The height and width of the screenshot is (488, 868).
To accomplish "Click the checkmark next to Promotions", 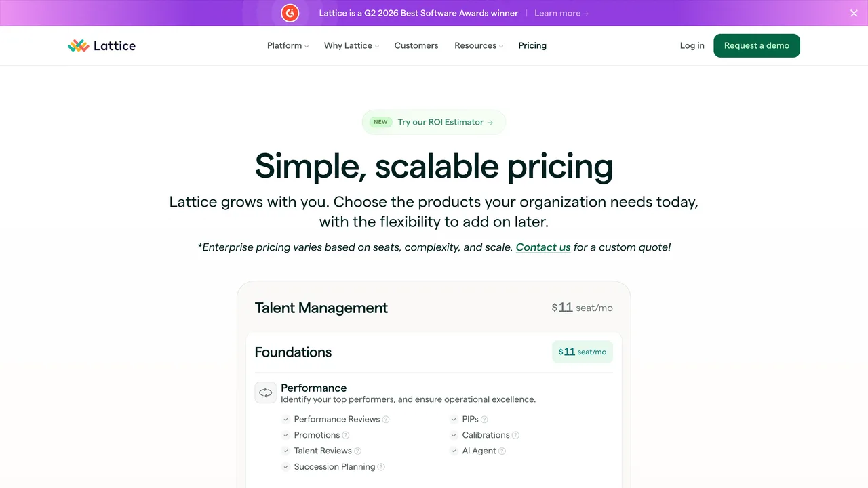I will (285, 434).
